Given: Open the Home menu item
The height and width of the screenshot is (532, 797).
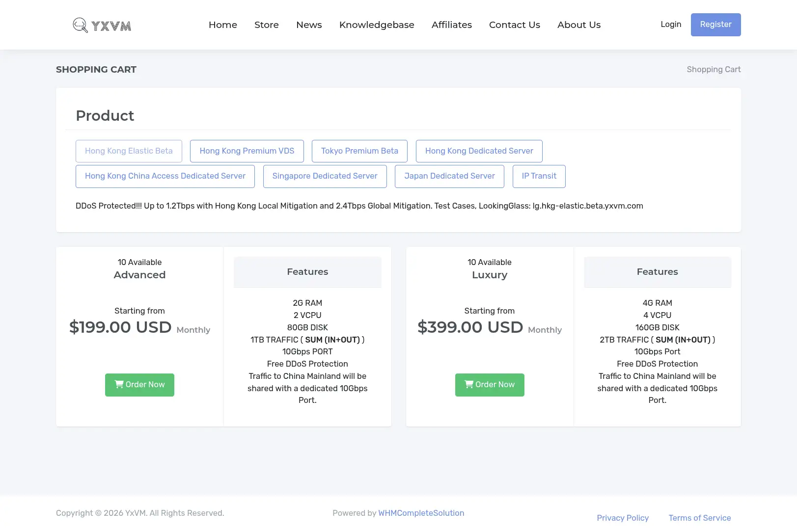Looking at the screenshot, I should [223, 25].
